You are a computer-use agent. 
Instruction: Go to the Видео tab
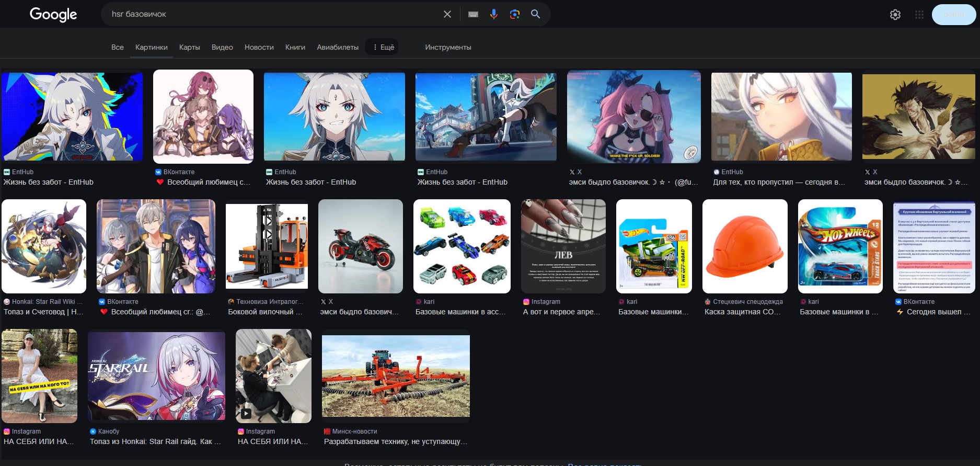pyautogui.click(x=222, y=47)
